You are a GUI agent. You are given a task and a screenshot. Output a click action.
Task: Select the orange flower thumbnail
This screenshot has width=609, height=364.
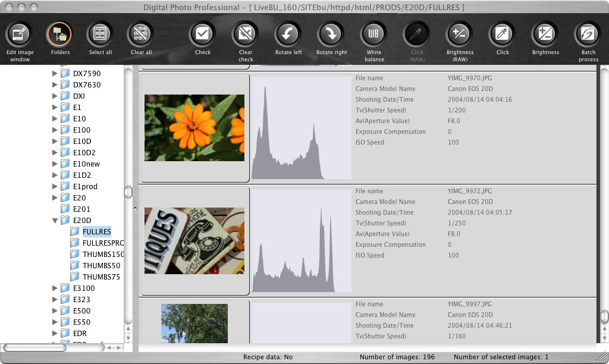click(194, 128)
